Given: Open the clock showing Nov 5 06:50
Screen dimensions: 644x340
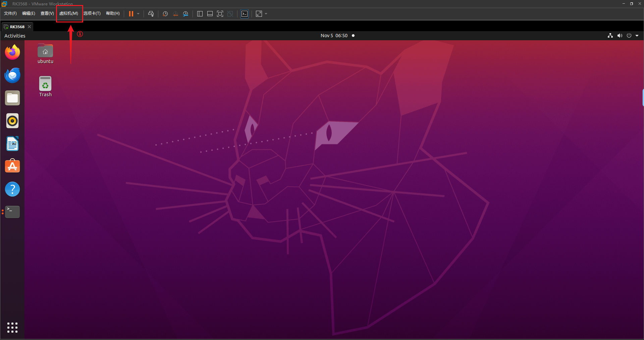Looking at the screenshot, I should click(x=334, y=36).
